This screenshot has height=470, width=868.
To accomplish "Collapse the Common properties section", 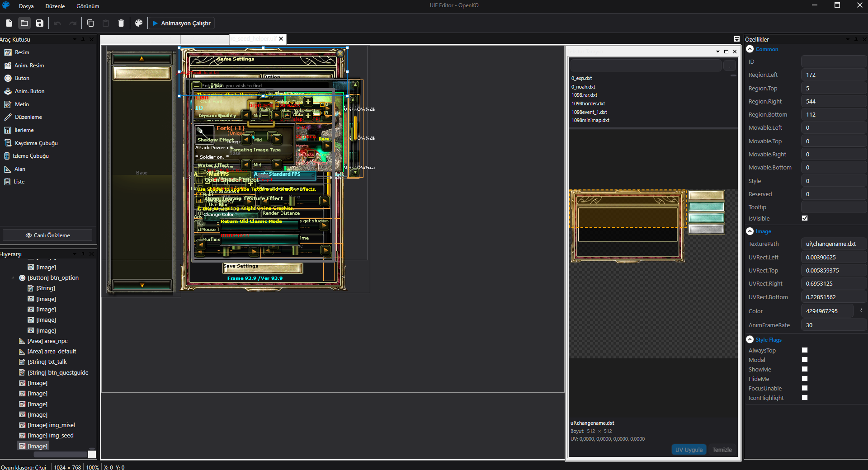I will (750, 49).
